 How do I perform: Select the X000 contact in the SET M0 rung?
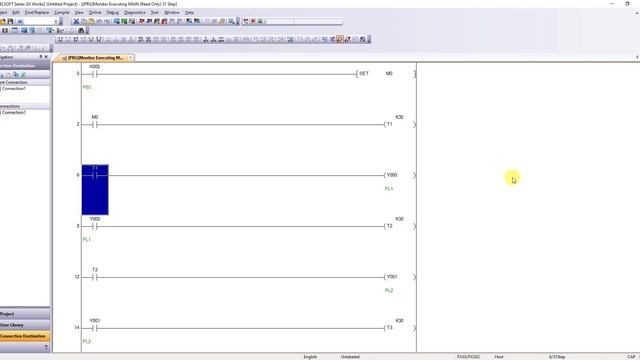(x=95, y=74)
